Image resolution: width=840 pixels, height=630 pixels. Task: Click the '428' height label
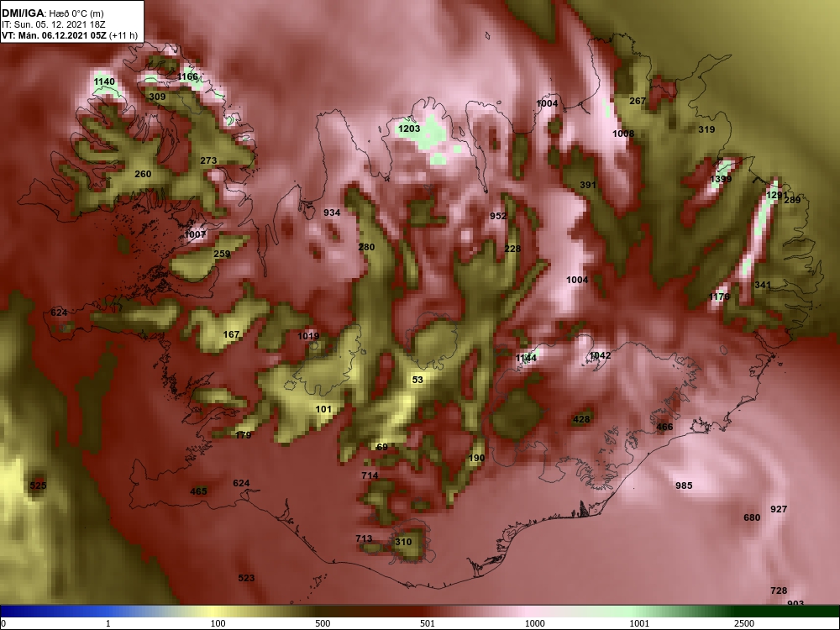coord(581,419)
